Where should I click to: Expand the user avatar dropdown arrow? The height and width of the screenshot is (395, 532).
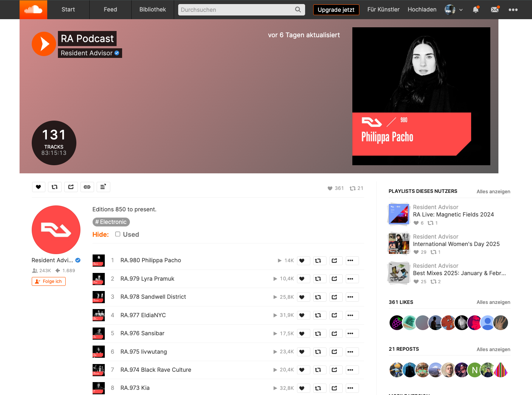461,10
